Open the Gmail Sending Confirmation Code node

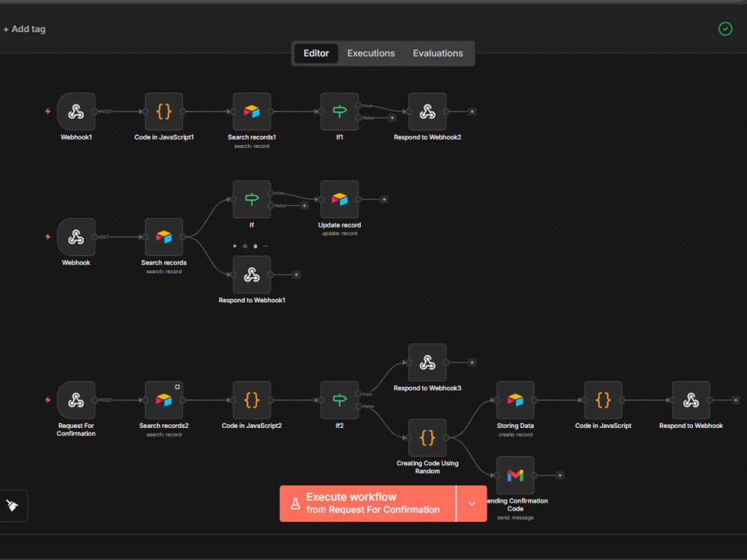tap(515, 475)
